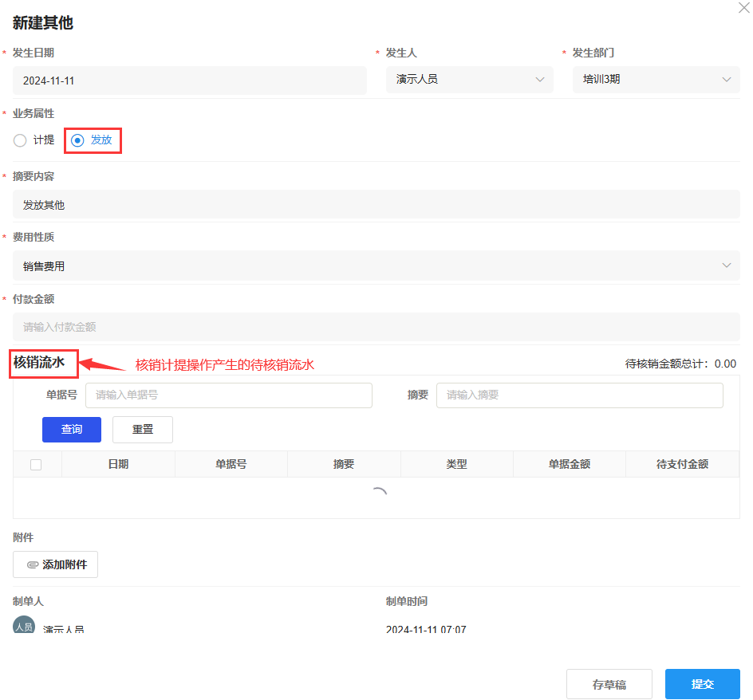Focus the 摘要内容 text field

pyautogui.click(x=376, y=205)
